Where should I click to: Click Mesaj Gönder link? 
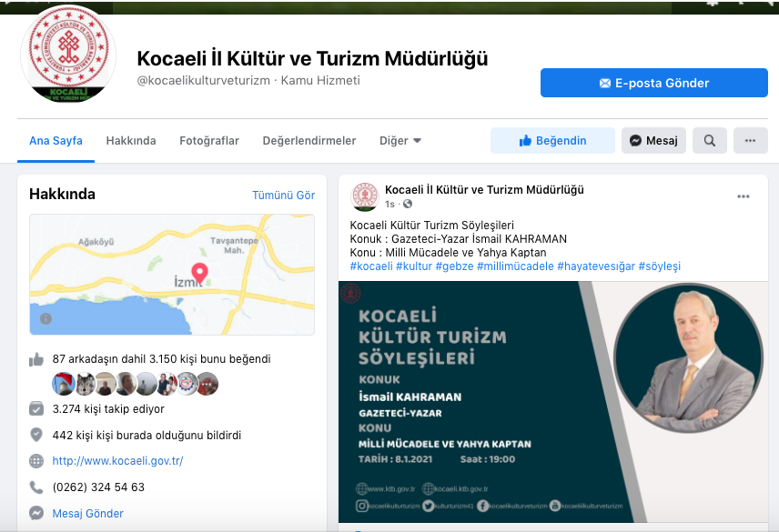88,513
